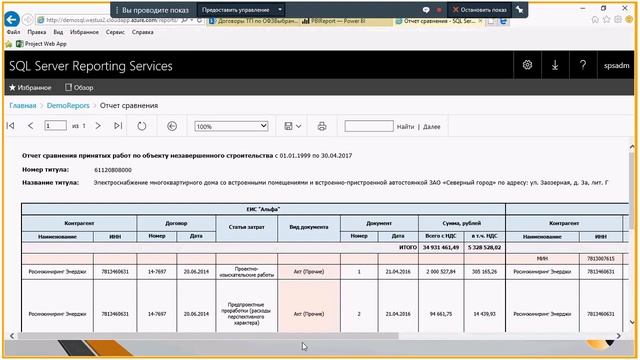Go to next report page
This screenshot has height=360, width=640.
click(98, 126)
